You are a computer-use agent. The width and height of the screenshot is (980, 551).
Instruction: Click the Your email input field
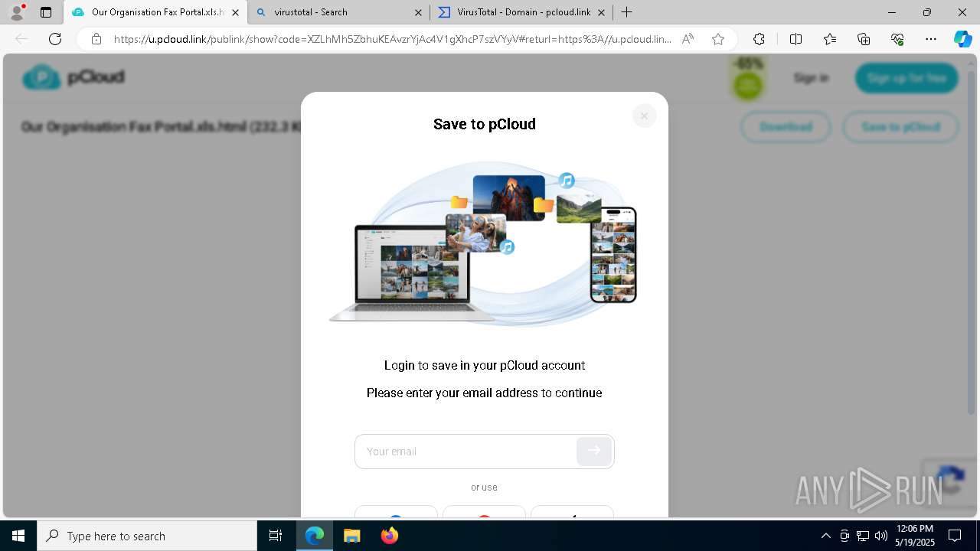click(x=465, y=452)
